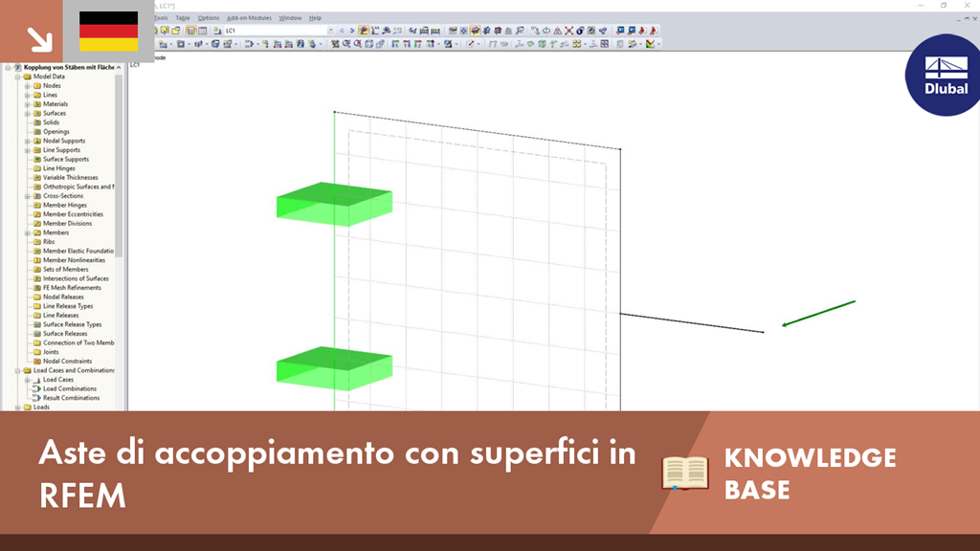Expand the Members tree node

click(x=28, y=232)
